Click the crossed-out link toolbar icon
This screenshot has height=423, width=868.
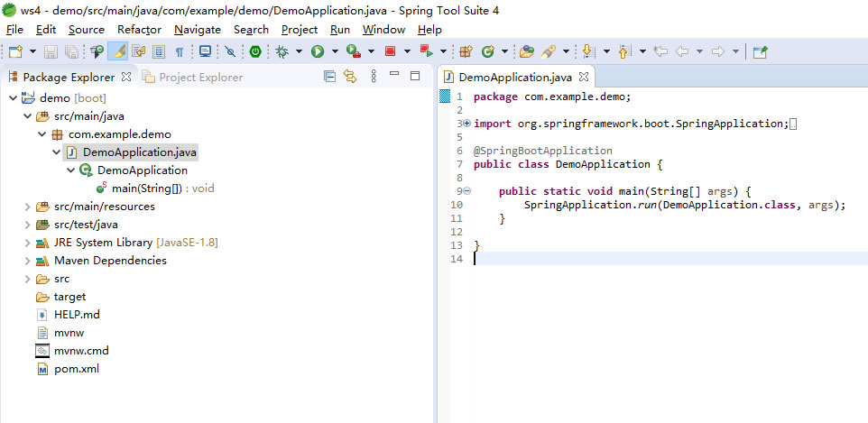[231, 52]
